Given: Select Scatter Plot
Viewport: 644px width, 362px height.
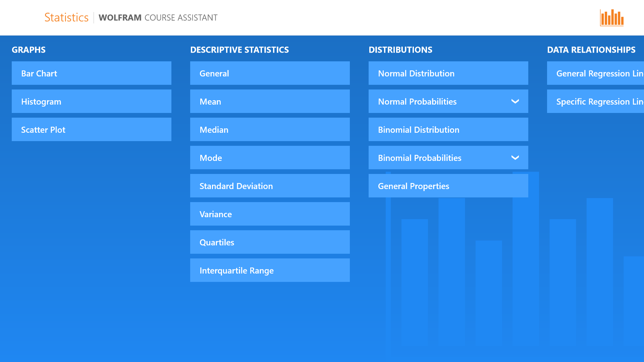Looking at the screenshot, I should click(x=91, y=129).
